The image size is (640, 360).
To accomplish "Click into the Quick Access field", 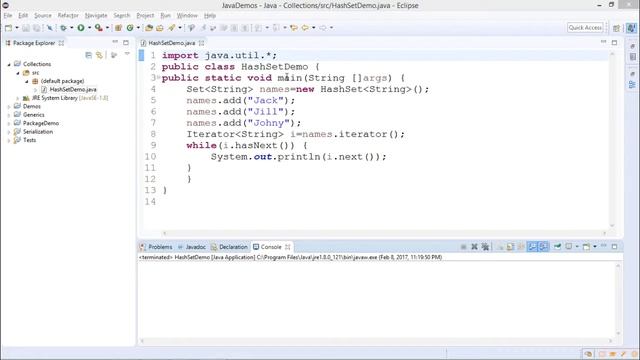I will tap(585, 27).
